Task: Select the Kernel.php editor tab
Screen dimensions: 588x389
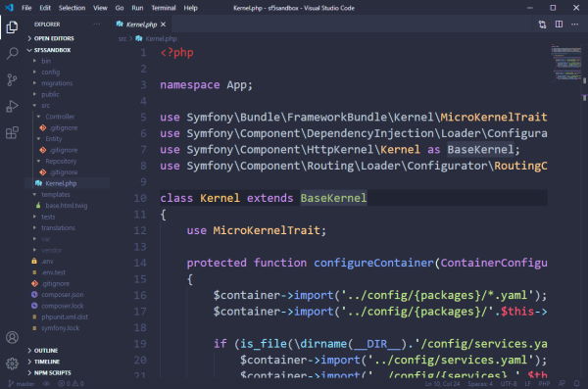Action: pos(141,24)
